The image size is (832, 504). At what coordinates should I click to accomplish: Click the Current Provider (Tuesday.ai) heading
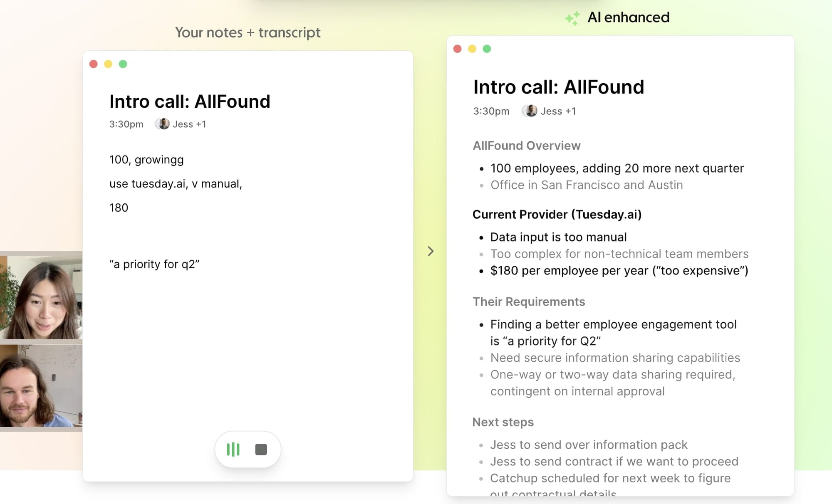557,215
